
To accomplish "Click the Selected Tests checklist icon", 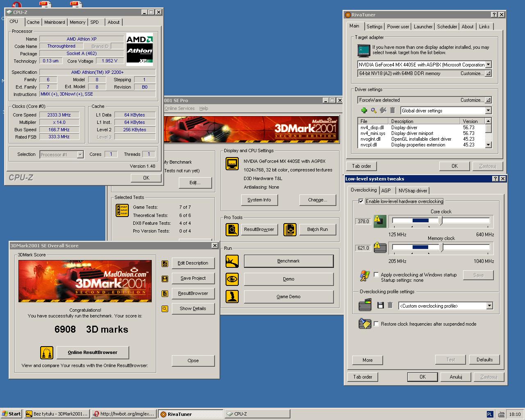I will 122,210.
